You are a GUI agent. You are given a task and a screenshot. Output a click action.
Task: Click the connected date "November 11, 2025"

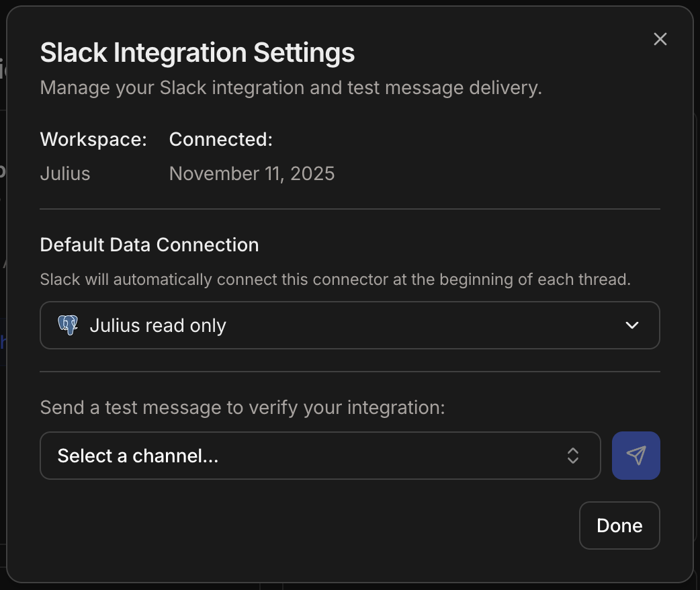tap(252, 173)
